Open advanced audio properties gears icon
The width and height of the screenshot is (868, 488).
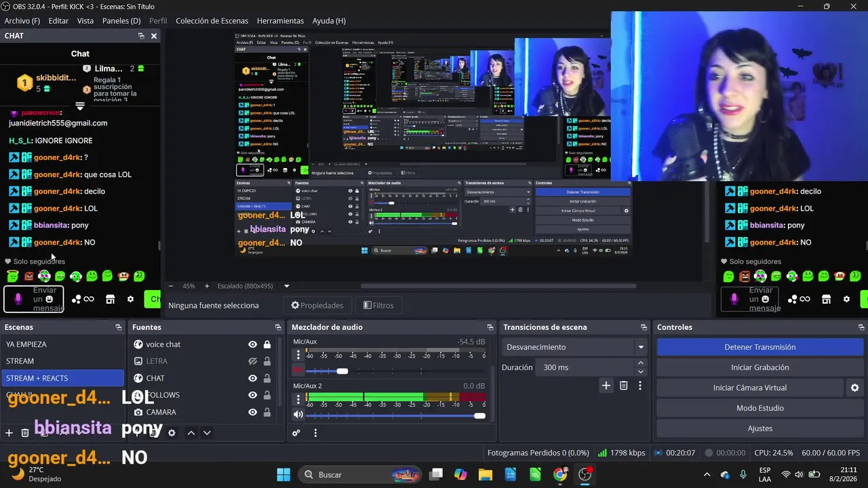pyautogui.click(x=296, y=432)
